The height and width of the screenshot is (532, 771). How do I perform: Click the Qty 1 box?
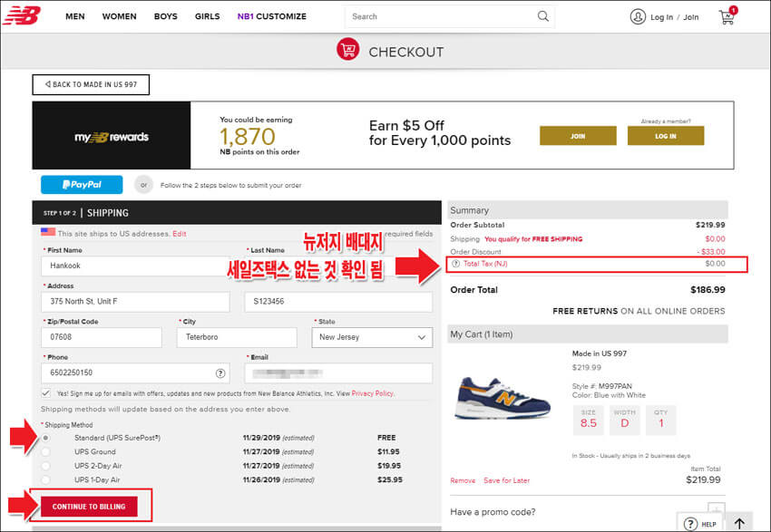[661, 420]
